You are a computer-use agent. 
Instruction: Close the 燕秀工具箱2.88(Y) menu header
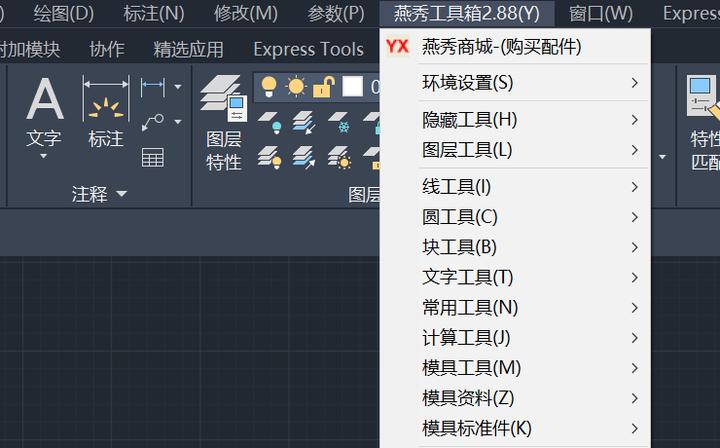(x=467, y=14)
